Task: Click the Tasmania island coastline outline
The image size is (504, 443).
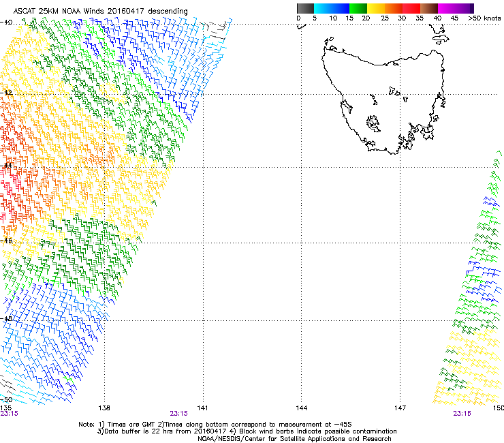Action: [383, 102]
